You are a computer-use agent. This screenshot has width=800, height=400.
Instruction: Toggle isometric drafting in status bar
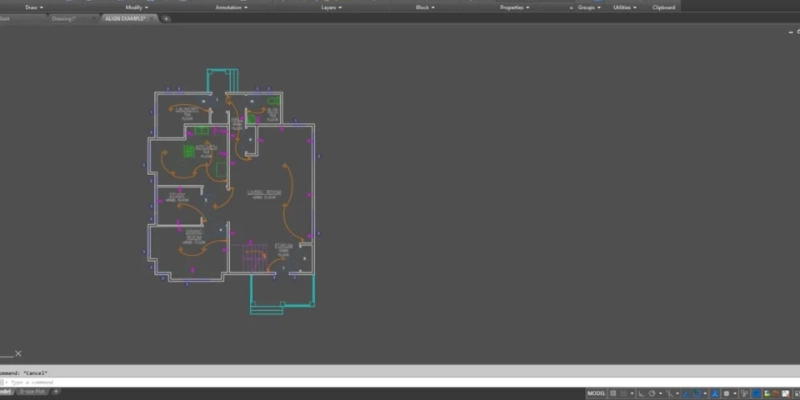[669, 393]
